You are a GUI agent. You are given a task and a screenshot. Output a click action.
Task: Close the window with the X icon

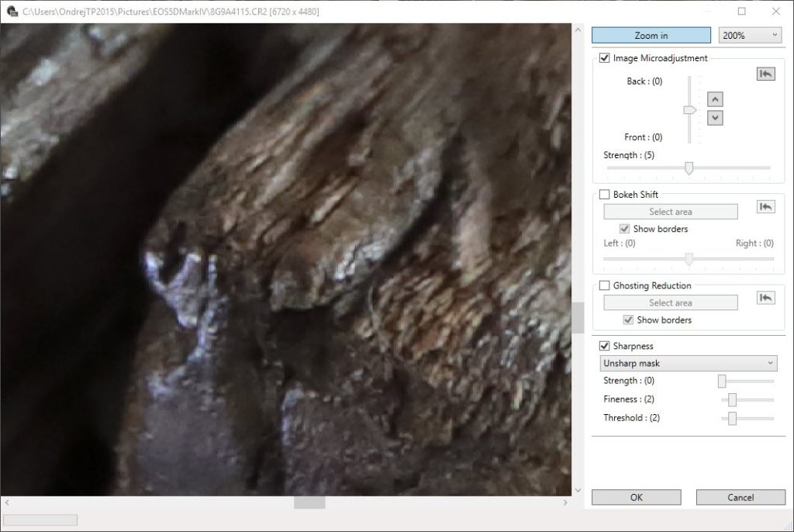coord(775,12)
